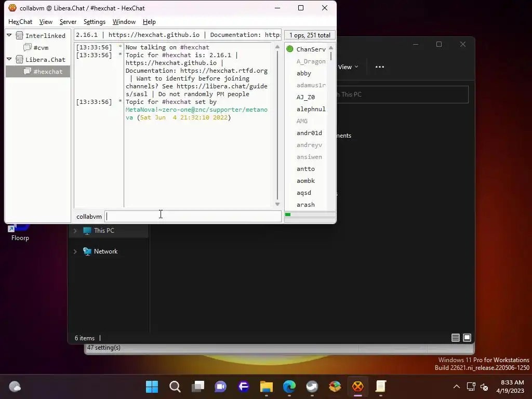The image size is (532, 399).
Task: Click the #hexchat channel chat icon
Action: point(27,71)
